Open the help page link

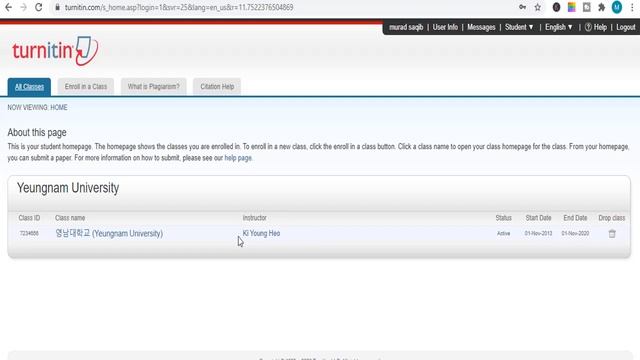238,158
